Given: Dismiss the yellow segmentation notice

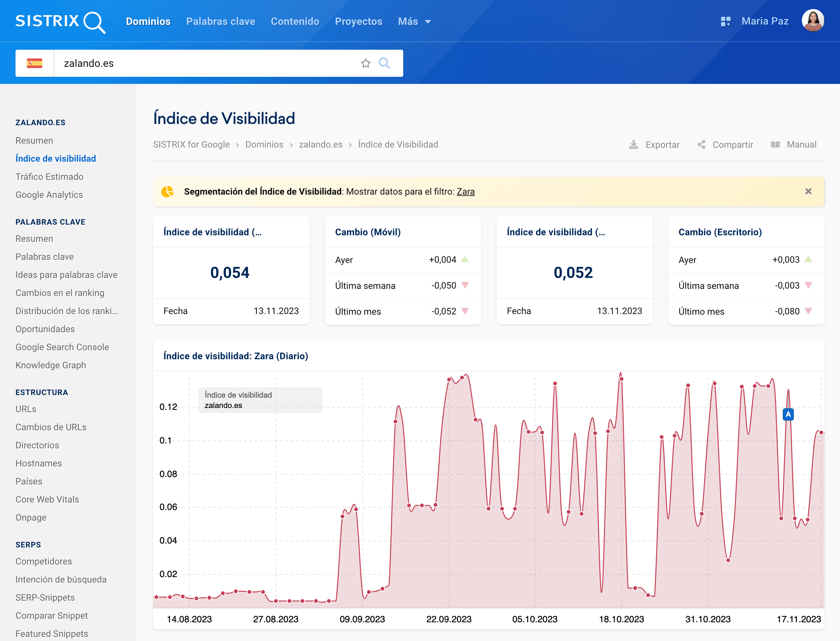Looking at the screenshot, I should (x=808, y=191).
